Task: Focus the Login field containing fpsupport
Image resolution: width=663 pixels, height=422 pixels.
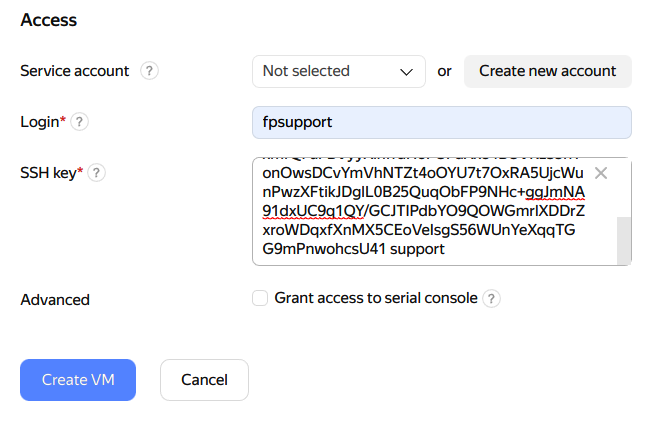Action: tap(441, 122)
